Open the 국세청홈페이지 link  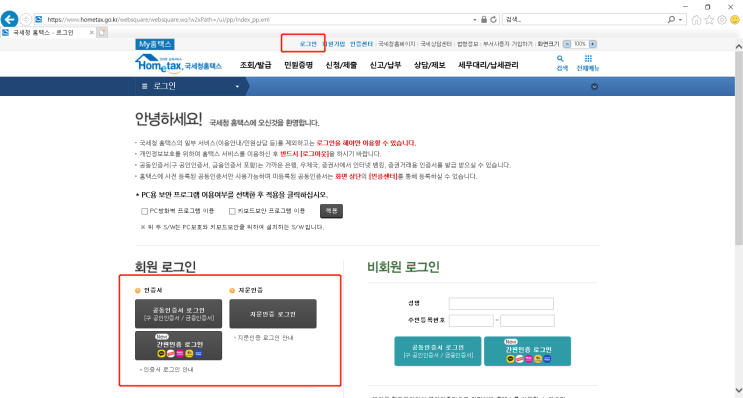tap(396, 44)
